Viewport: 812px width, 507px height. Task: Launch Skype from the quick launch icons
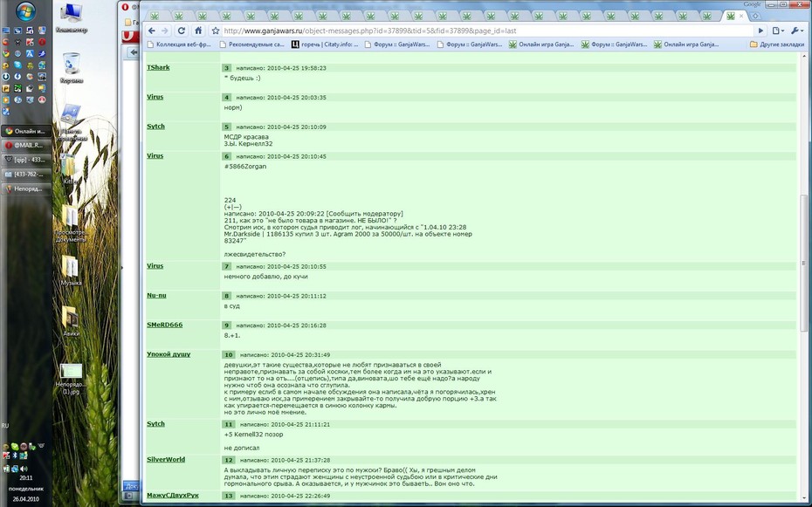coord(17,65)
